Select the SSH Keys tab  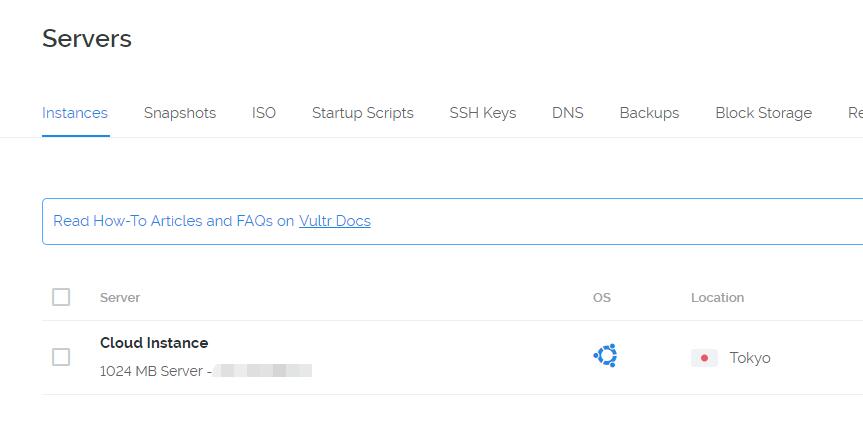pos(483,113)
